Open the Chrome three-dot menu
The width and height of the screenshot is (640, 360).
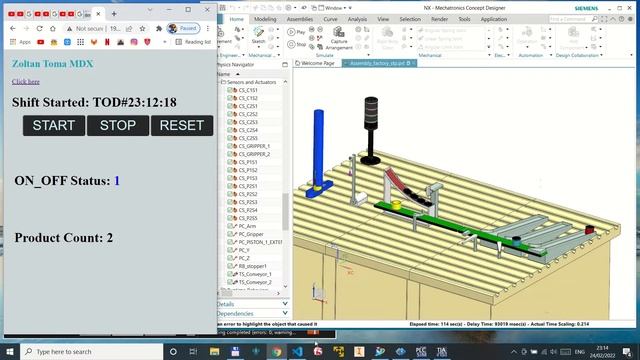click(208, 29)
